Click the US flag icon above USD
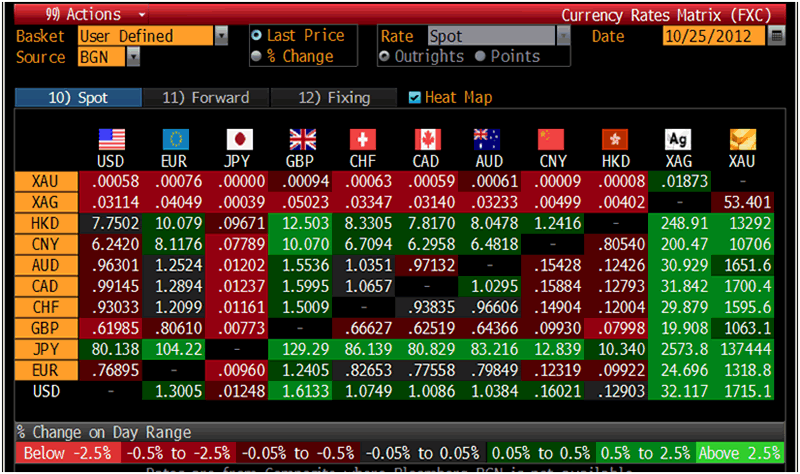This screenshot has width=800, height=474. coord(111,140)
